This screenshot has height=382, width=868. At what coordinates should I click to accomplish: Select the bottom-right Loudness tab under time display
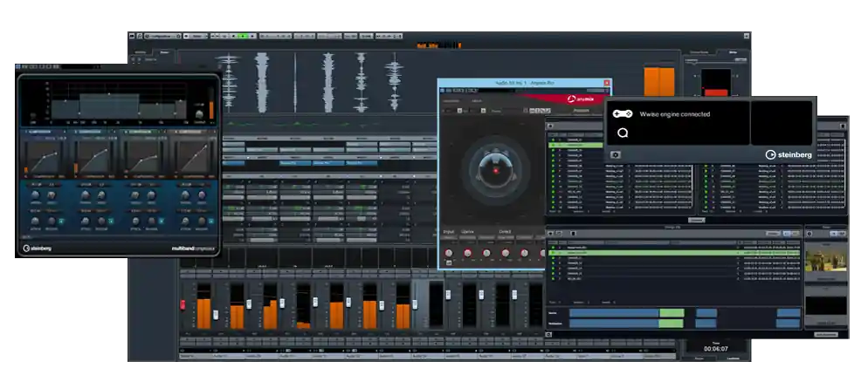733,358
